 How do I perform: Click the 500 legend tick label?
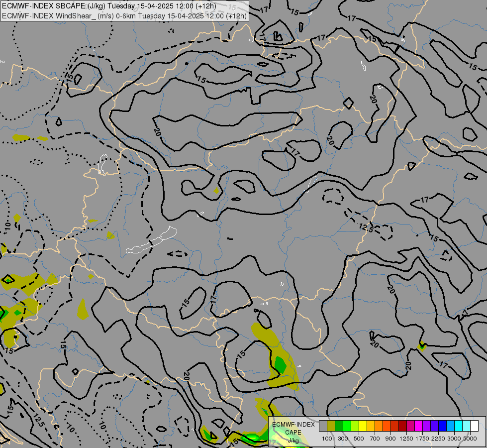[x=359, y=439]
